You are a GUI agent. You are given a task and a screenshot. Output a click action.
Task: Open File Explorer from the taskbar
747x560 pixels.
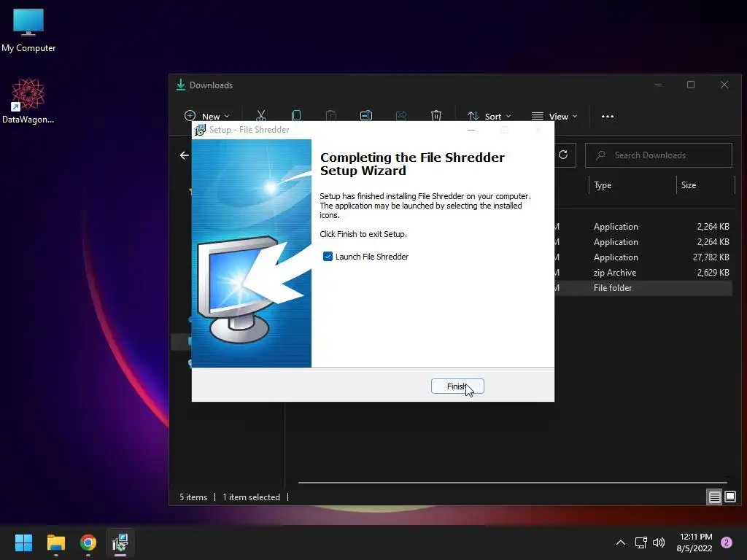coord(55,542)
